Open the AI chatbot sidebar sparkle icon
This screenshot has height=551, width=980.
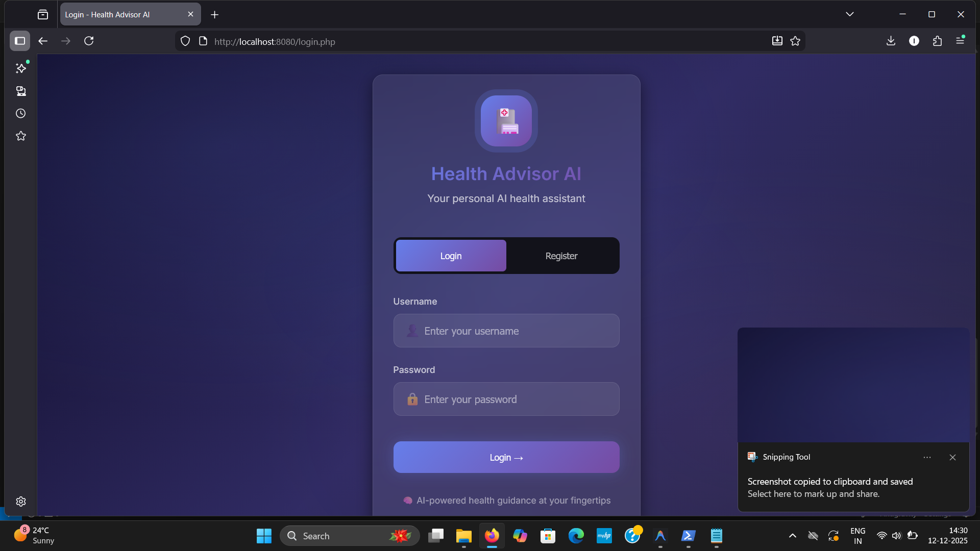[21, 68]
